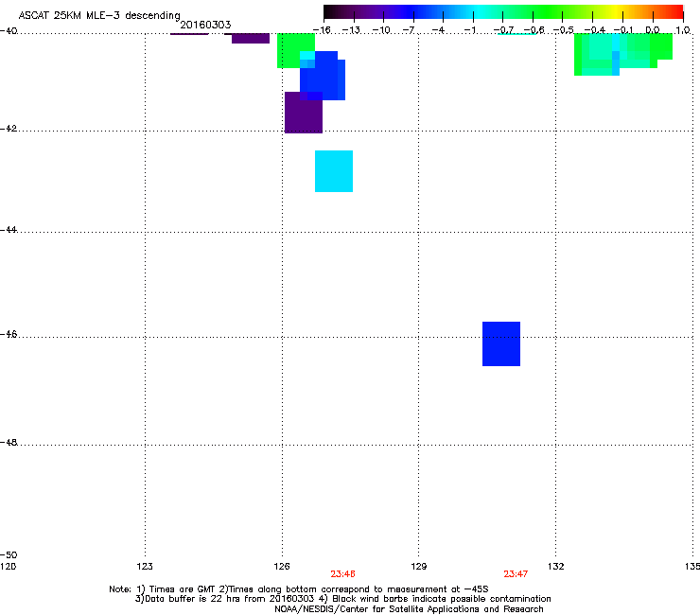700x615 pixels.
Task: Click the green-teal data cluster near longitude 133
Action: tap(623, 55)
